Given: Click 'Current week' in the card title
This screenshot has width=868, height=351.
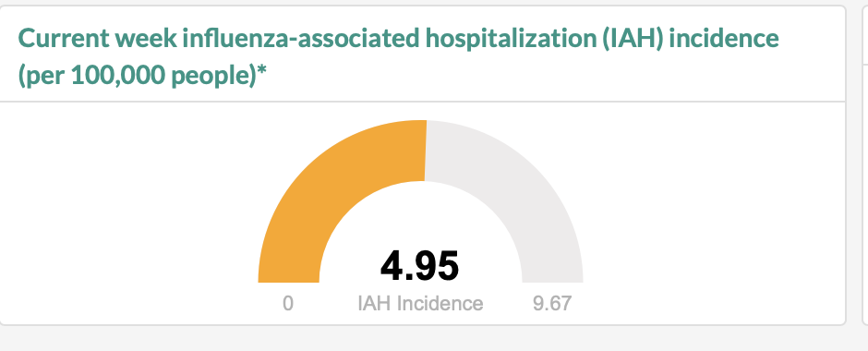Looking at the screenshot, I should point(98,38).
